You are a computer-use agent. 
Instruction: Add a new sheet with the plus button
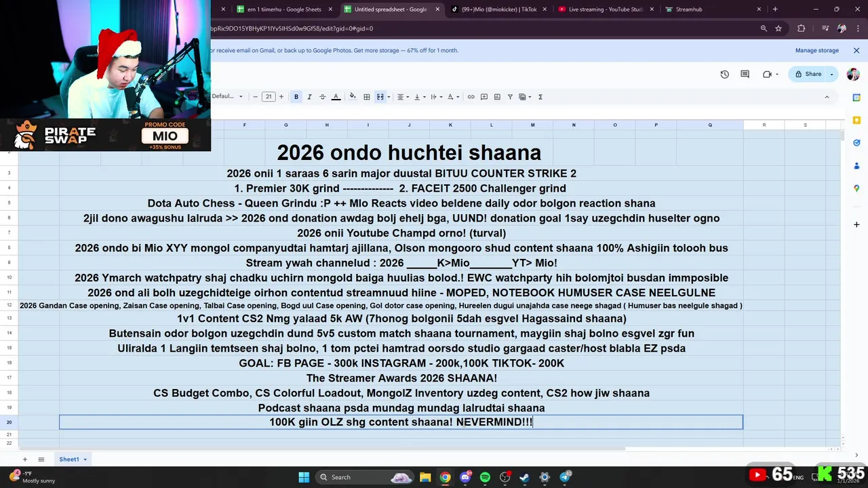[25, 460]
